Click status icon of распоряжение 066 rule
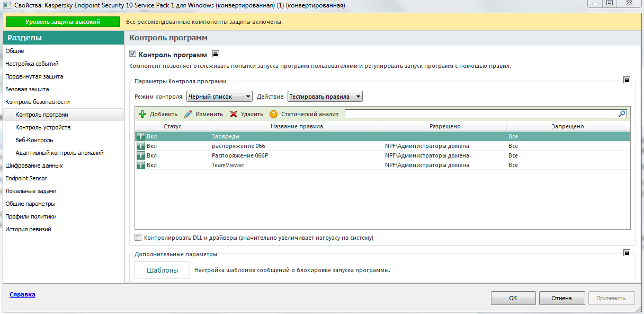 pyautogui.click(x=141, y=146)
